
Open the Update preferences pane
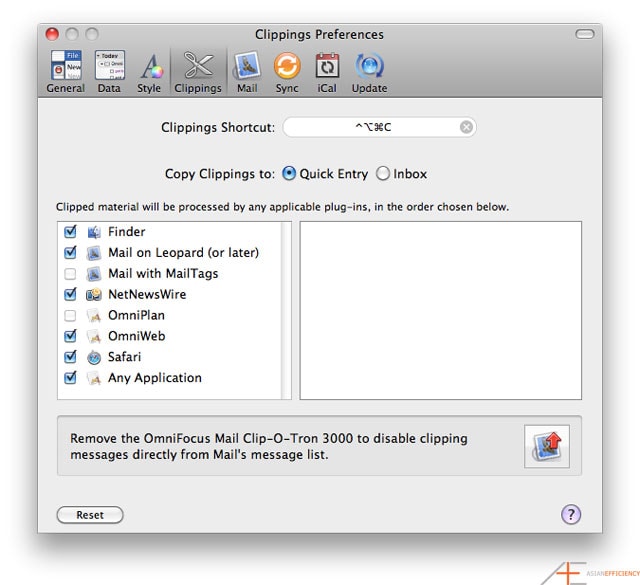pos(369,72)
